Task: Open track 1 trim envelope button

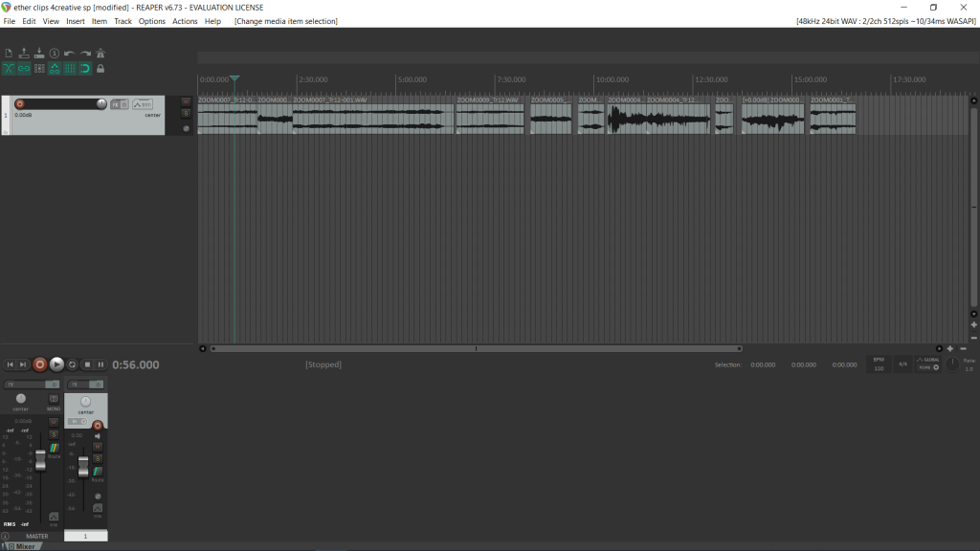Action: 143,104
